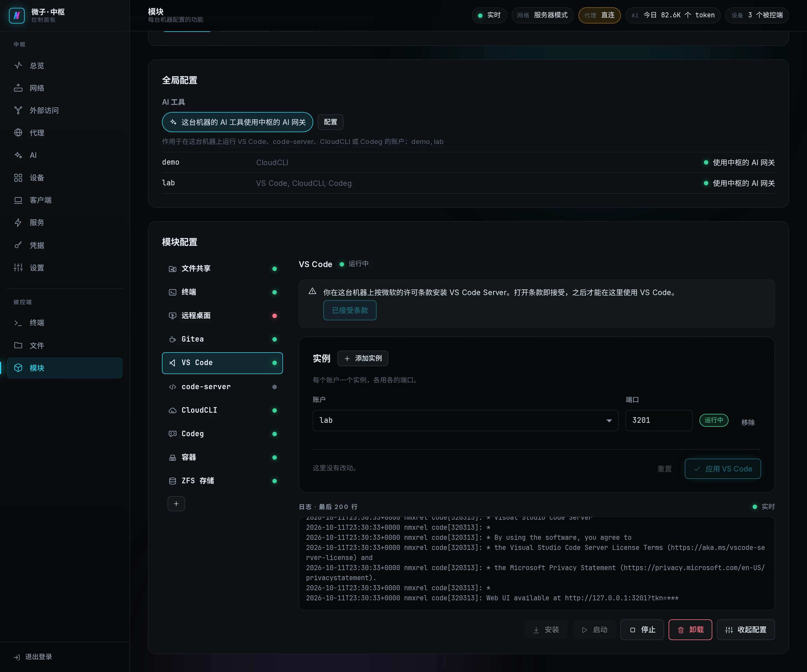Click the demo account row name

(x=171, y=162)
